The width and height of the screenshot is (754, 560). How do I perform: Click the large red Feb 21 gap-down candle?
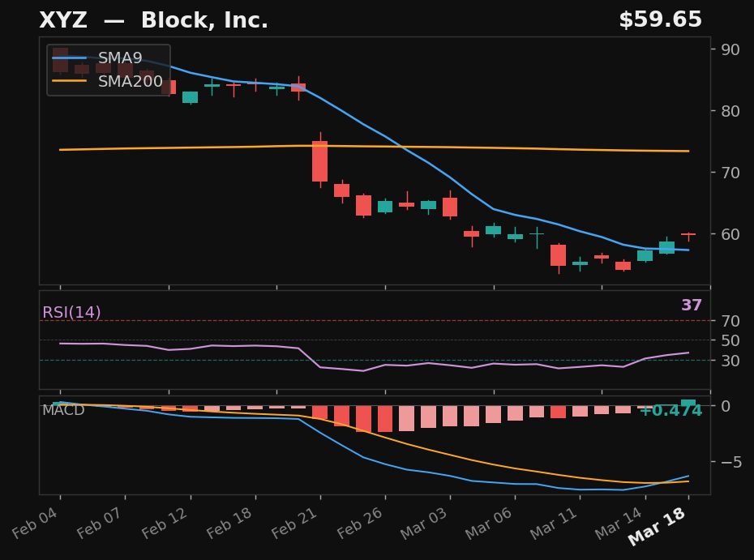pyautogui.click(x=319, y=161)
